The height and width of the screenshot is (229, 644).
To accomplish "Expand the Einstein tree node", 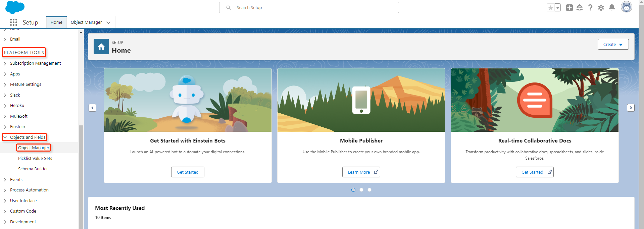I will 5,127.
